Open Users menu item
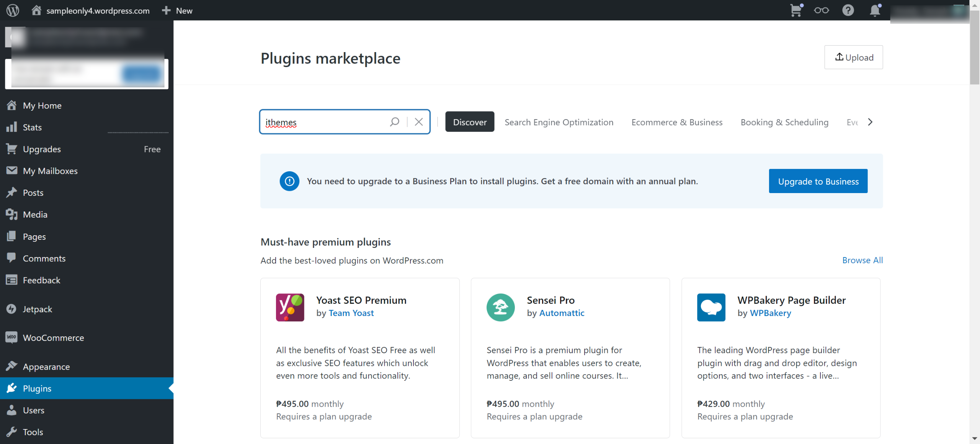The width and height of the screenshot is (980, 444). point(87,410)
